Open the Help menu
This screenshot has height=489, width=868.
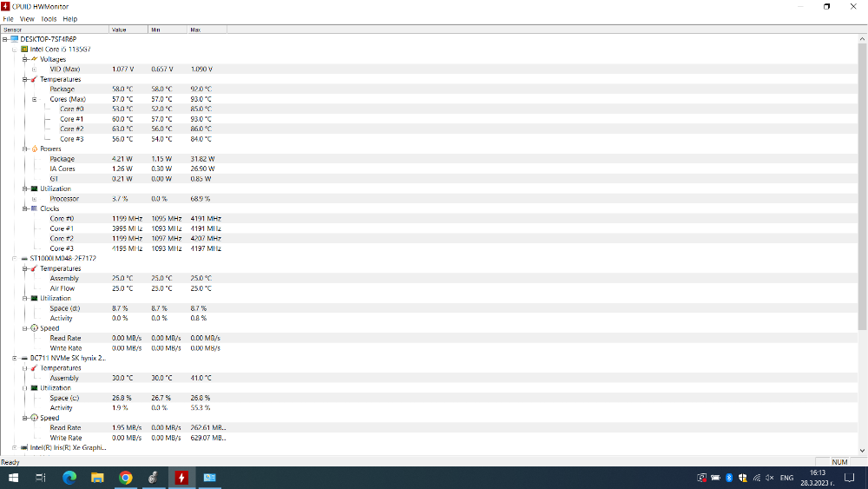(69, 19)
